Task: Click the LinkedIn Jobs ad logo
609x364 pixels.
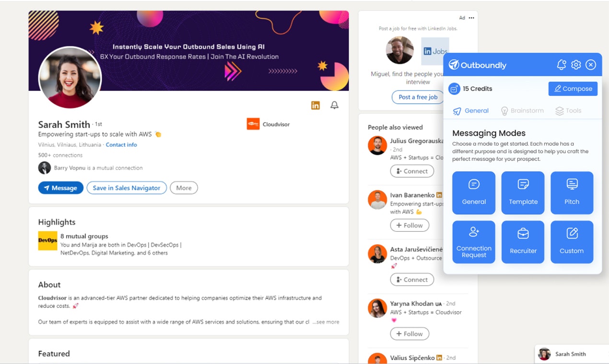Action: click(435, 51)
